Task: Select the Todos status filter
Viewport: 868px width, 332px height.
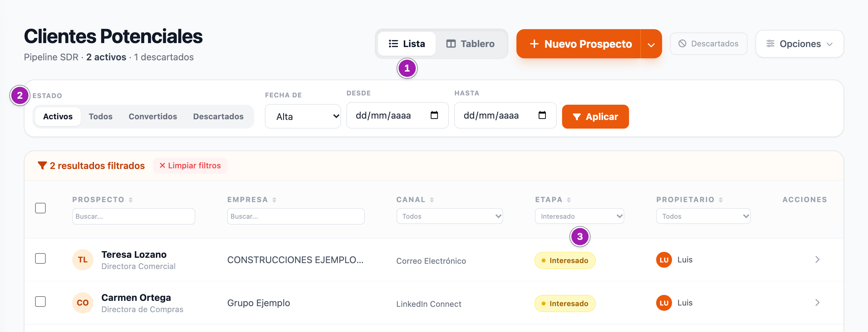Action: point(100,116)
